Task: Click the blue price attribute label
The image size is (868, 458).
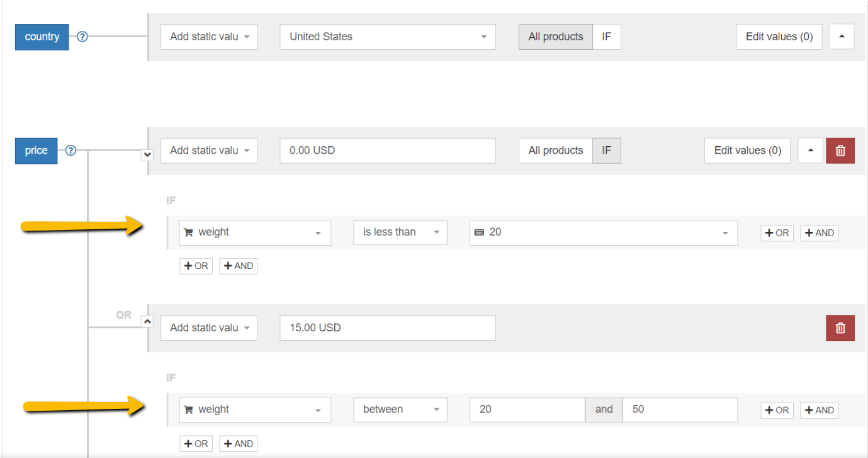Action: [36, 151]
